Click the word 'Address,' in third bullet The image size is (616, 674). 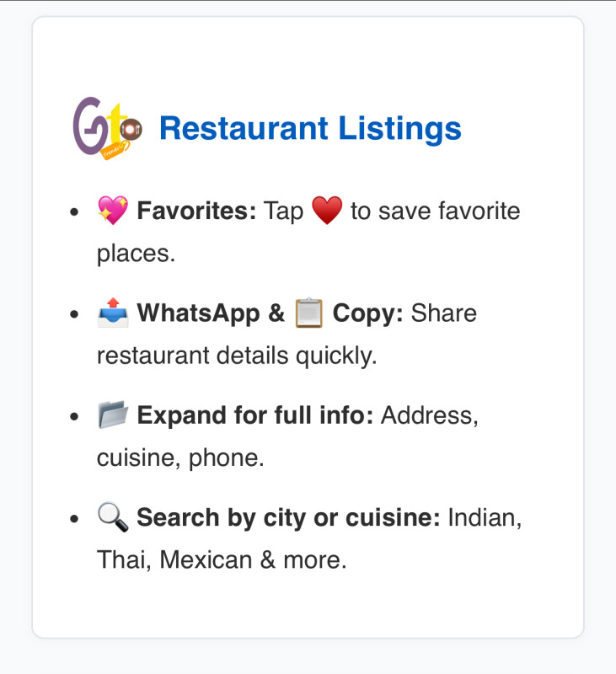(430, 415)
